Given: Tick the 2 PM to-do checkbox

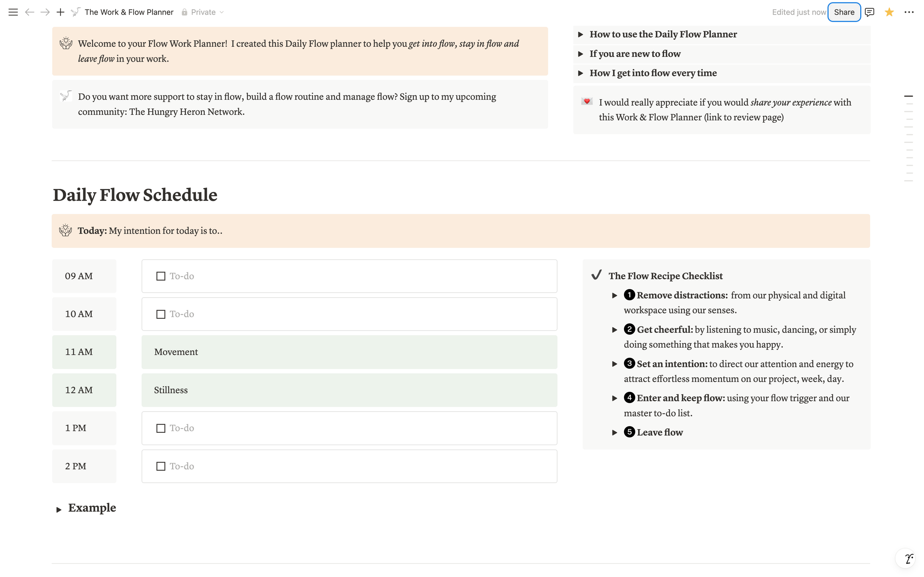Looking at the screenshot, I should pos(161,466).
